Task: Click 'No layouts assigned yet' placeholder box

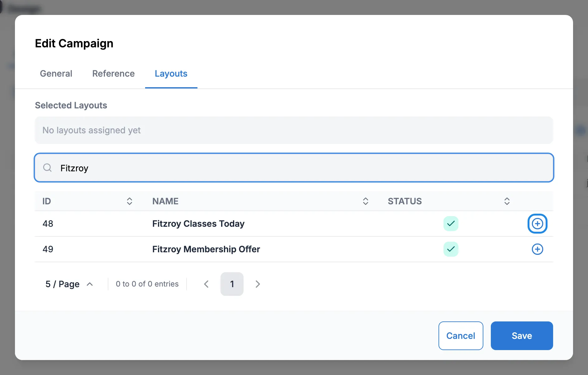Action: coord(294,130)
